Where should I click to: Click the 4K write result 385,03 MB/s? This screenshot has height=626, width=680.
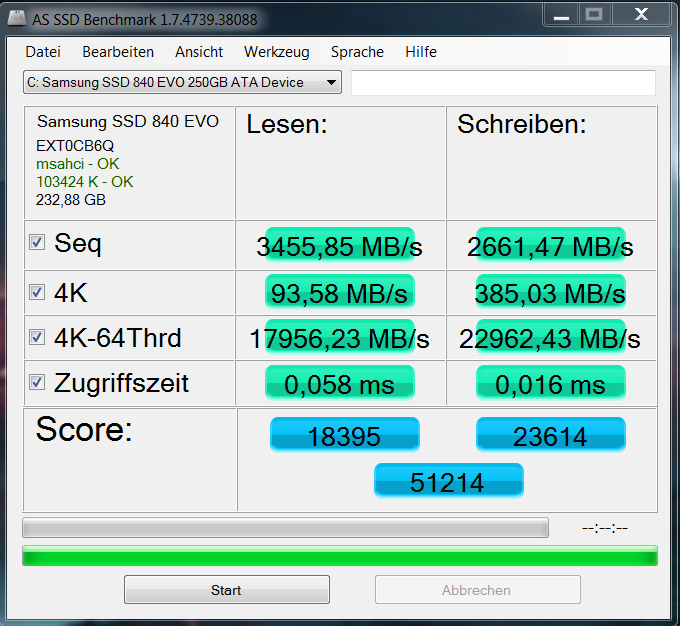coord(550,292)
